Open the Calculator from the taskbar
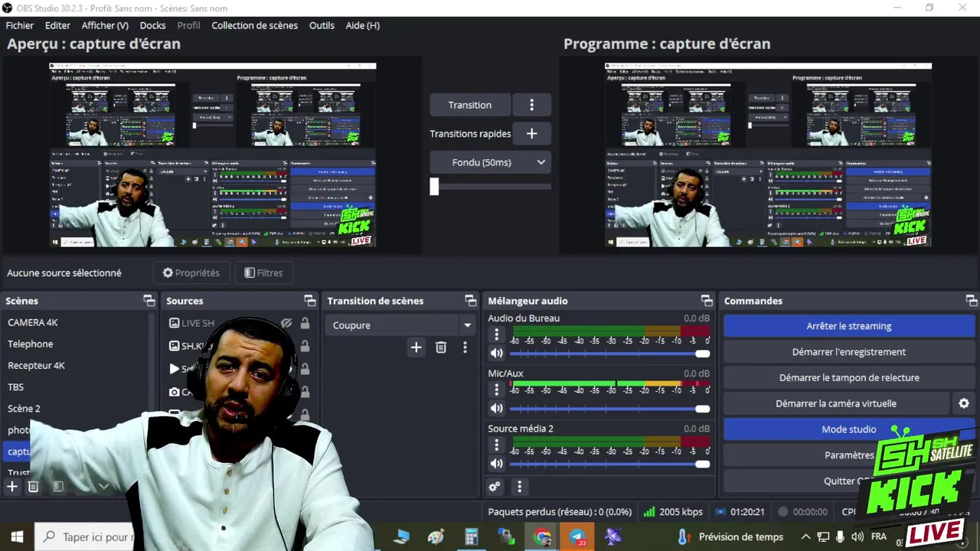The image size is (980, 551). click(x=472, y=536)
